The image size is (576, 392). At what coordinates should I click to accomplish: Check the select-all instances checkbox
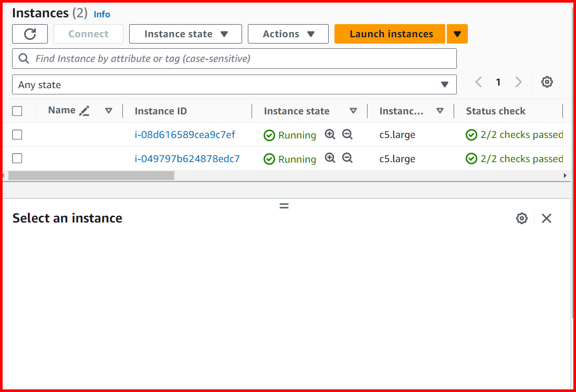[x=17, y=111]
